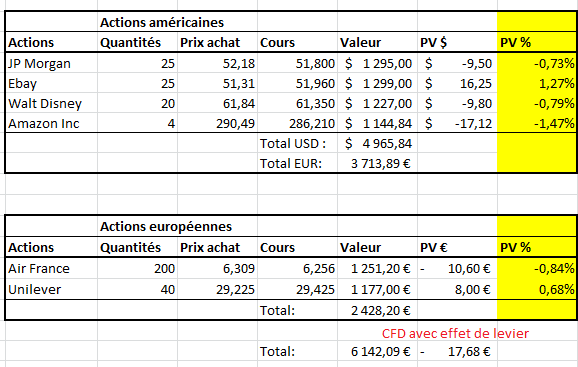578x367 pixels.
Task: Click Air France valeur 1 251,20 €
Action: [377, 268]
